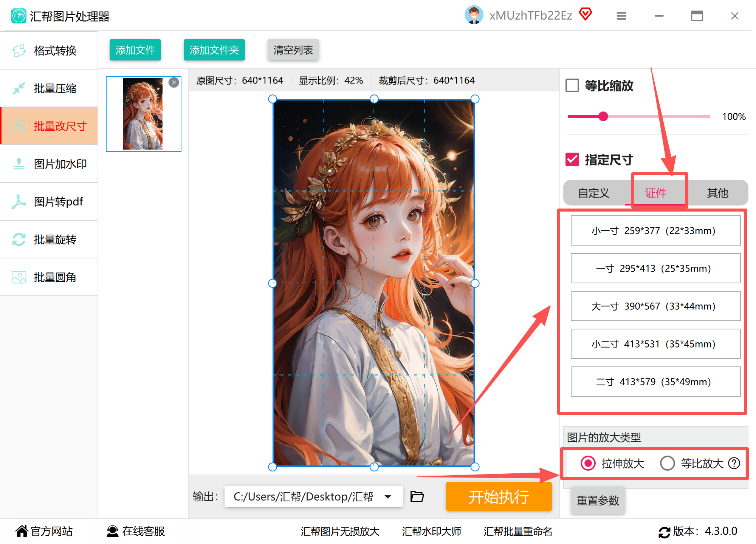
Task: Click the image to PDF (图片转pdf) icon
Action: click(x=19, y=202)
